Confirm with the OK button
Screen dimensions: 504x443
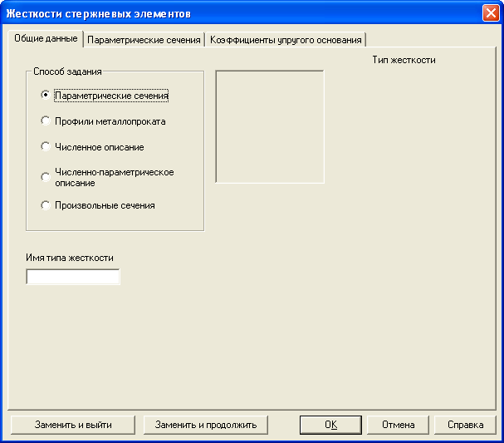(330, 425)
